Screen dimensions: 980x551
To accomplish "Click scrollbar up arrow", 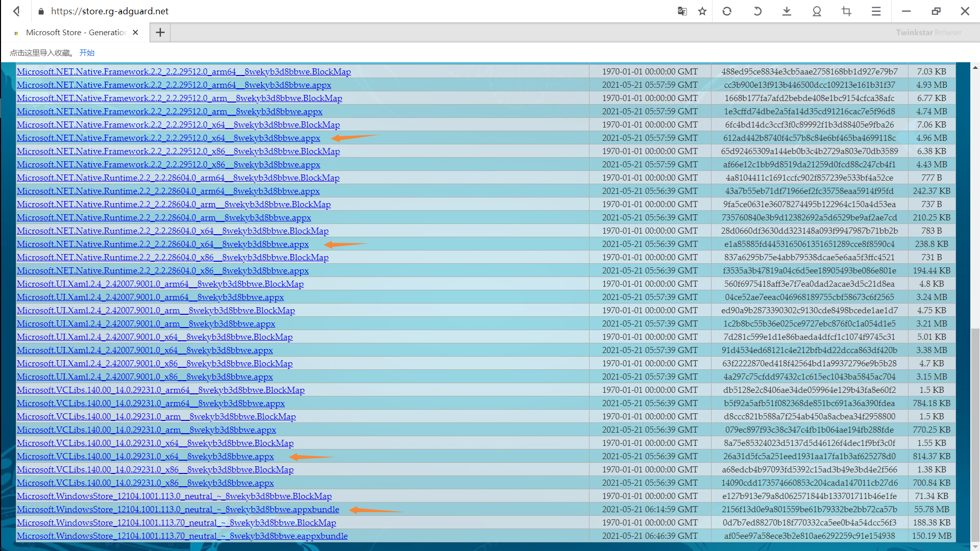I will pos(975,67).
